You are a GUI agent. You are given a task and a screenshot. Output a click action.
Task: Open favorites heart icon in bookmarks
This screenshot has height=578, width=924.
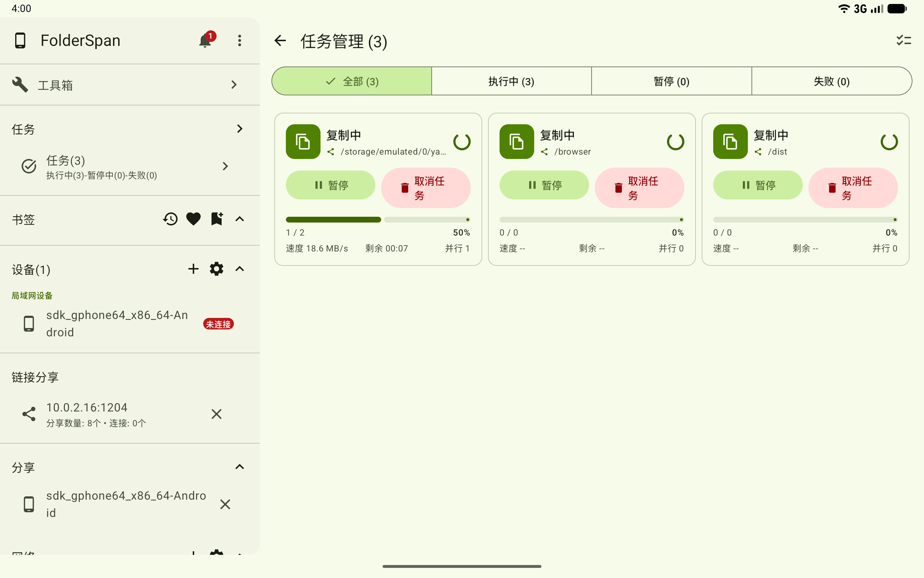(x=193, y=219)
